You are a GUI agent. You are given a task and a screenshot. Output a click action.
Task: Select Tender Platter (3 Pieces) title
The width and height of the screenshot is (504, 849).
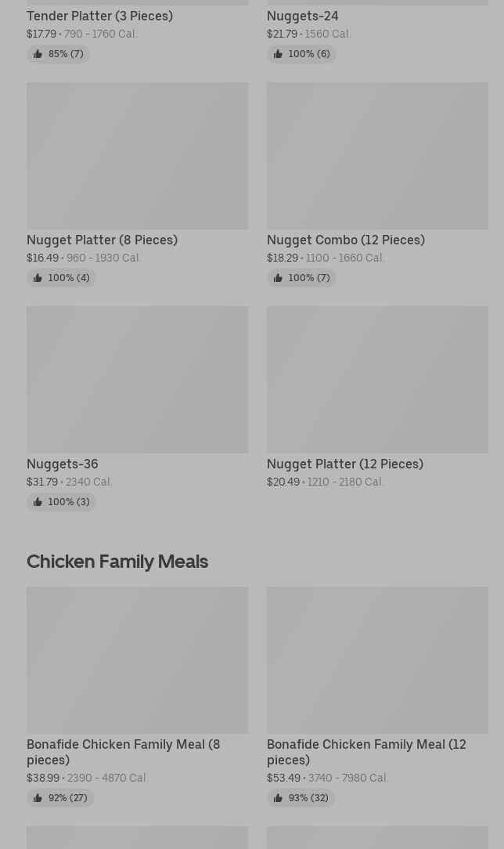99,16
